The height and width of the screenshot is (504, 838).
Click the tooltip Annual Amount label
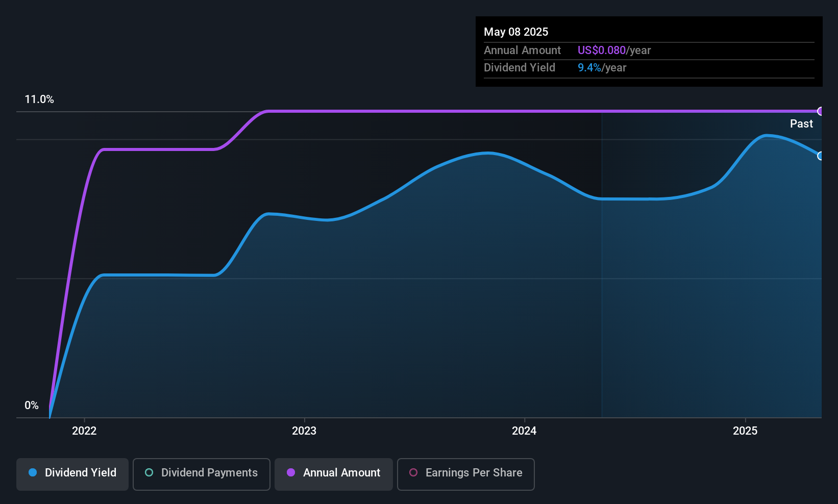pyautogui.click(x=522, y=50)
